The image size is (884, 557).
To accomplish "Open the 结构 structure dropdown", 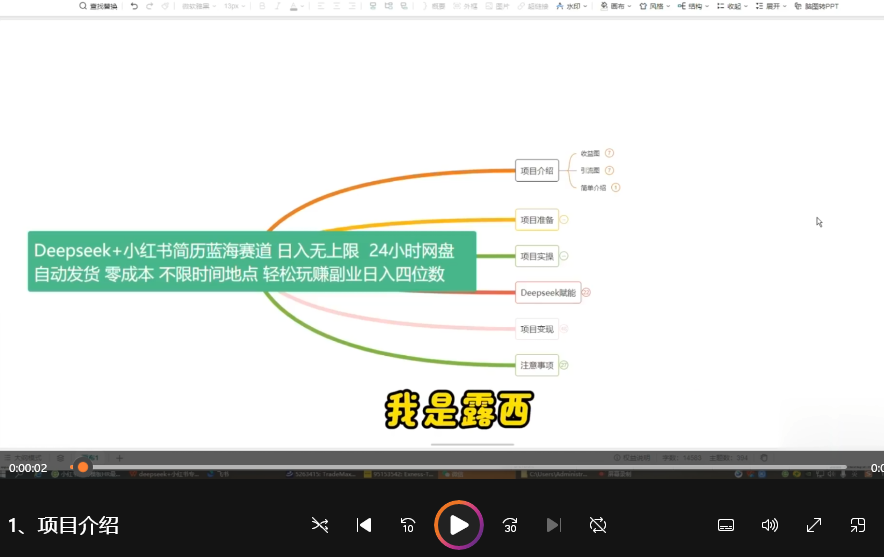I will click(693, 6).
